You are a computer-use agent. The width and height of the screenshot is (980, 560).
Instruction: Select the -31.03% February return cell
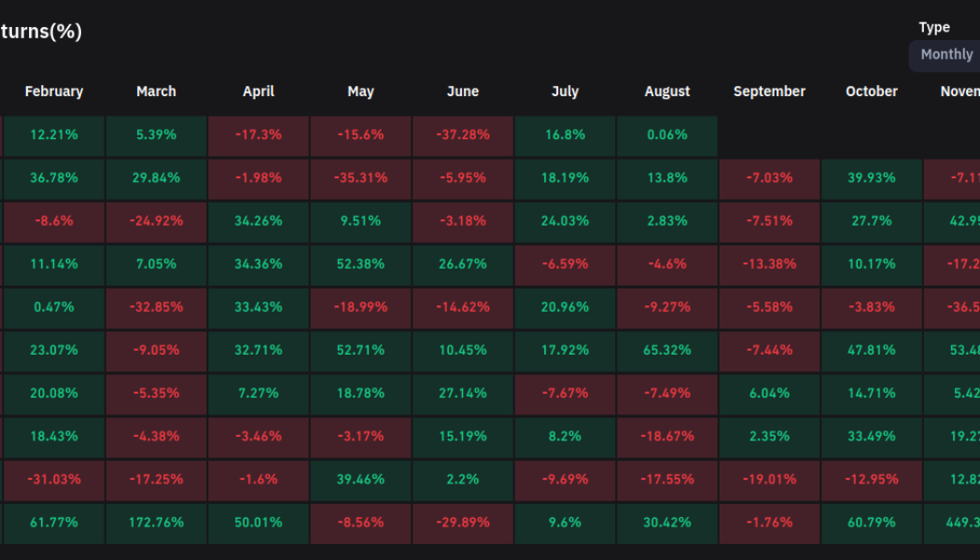(54, 480)
